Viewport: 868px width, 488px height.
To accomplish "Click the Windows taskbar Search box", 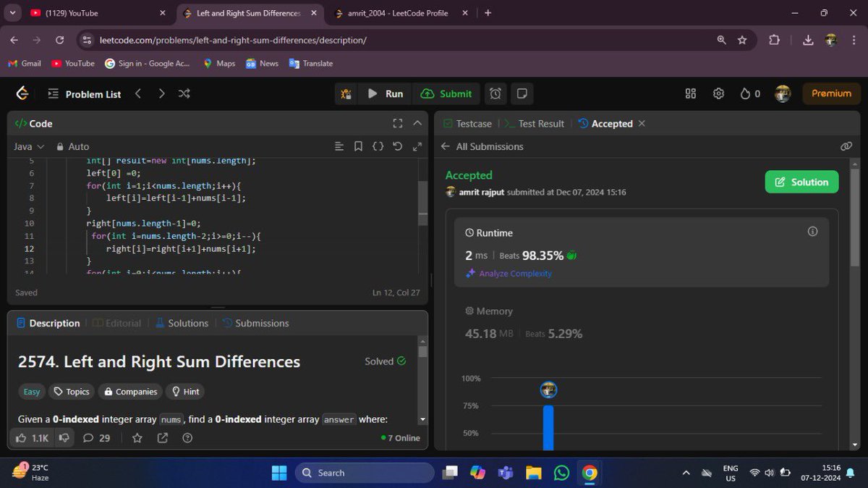I will (x=365, y=473).
